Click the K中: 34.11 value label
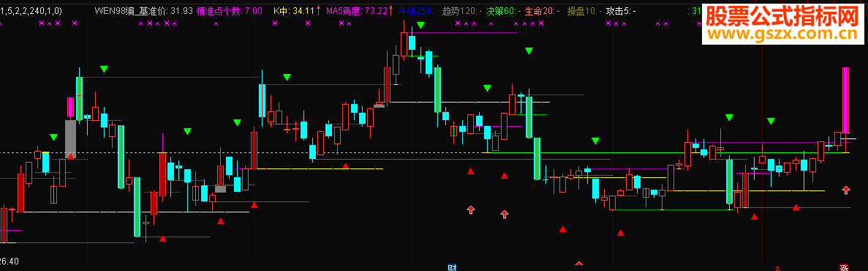This screenshot has height=271, width=868. point(295,10)
